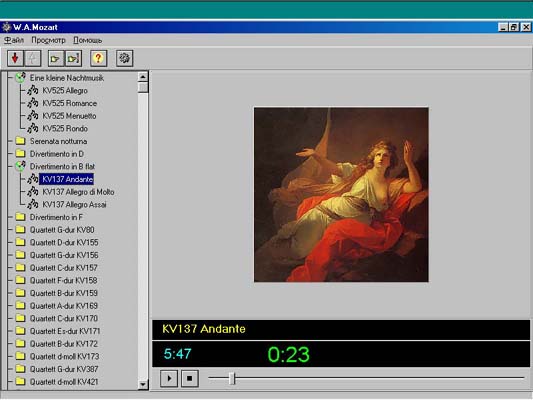This screenshot has height=400, width=533.
Task: Click the Play button under the timer
Action: pos(169,378)
